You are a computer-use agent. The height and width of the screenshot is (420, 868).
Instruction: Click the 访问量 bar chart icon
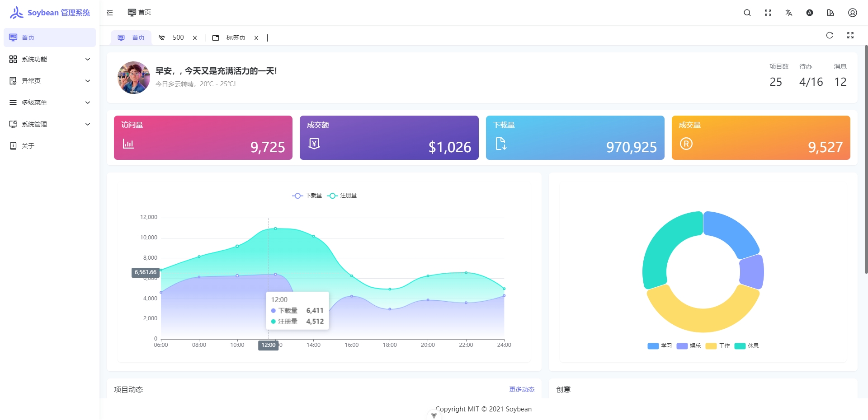(x=128, y=144)
